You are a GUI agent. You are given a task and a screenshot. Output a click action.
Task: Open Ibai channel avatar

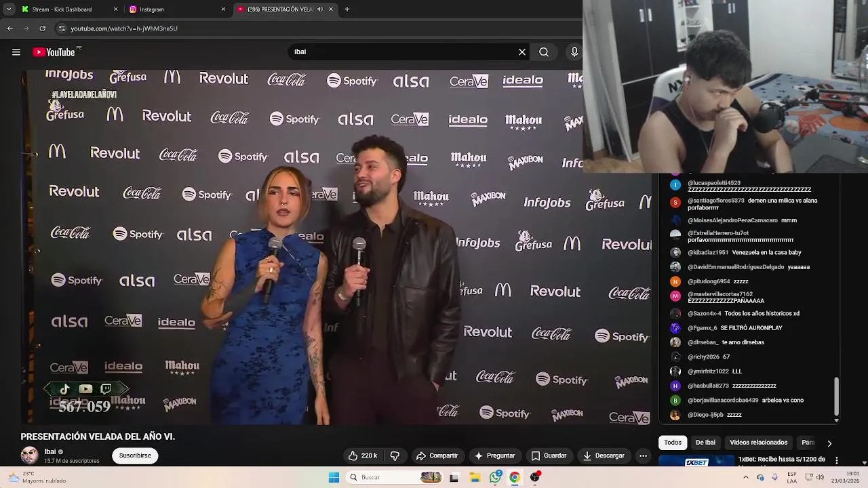click(29, 455)
